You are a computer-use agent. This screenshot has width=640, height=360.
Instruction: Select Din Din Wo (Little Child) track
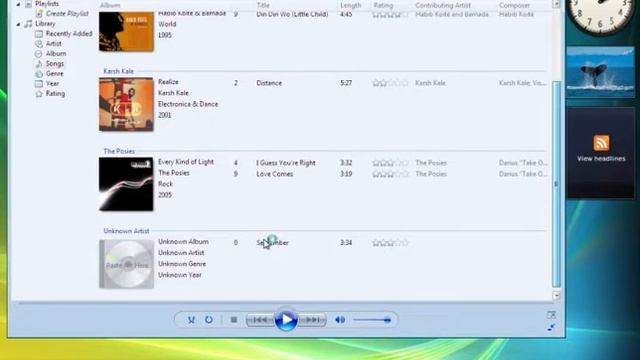click(x=292, y=14)
